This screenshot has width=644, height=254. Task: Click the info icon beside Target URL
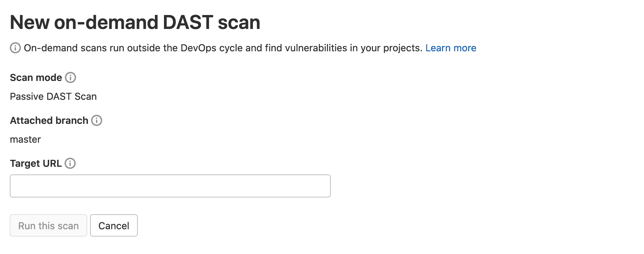[71, 164]
